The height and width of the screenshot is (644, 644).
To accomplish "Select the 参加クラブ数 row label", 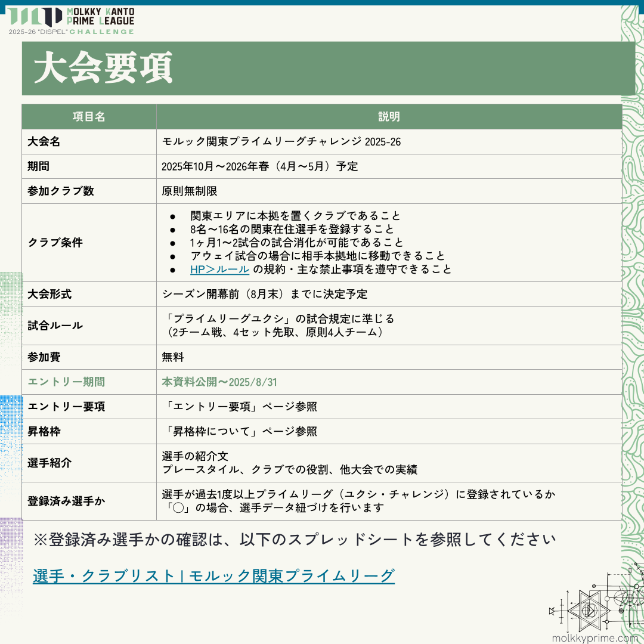I will (x=61, y=191).
